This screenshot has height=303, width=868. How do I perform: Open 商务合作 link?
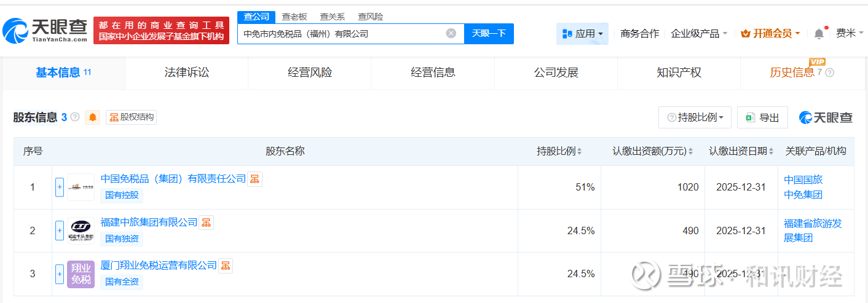(x=639, y=34)
